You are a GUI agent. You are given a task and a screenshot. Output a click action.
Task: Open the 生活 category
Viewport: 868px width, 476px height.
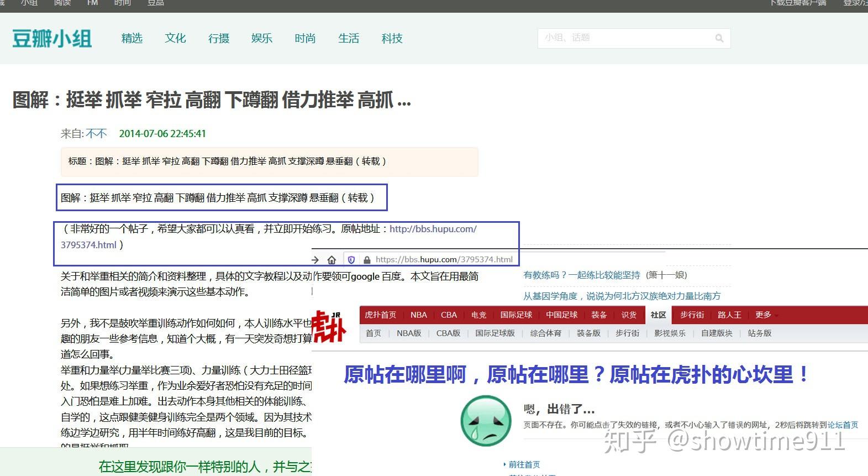click(349, 38)
